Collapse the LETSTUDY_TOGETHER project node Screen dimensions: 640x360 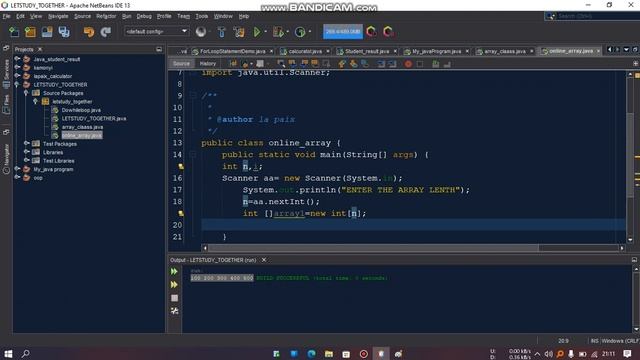(17, 84)
